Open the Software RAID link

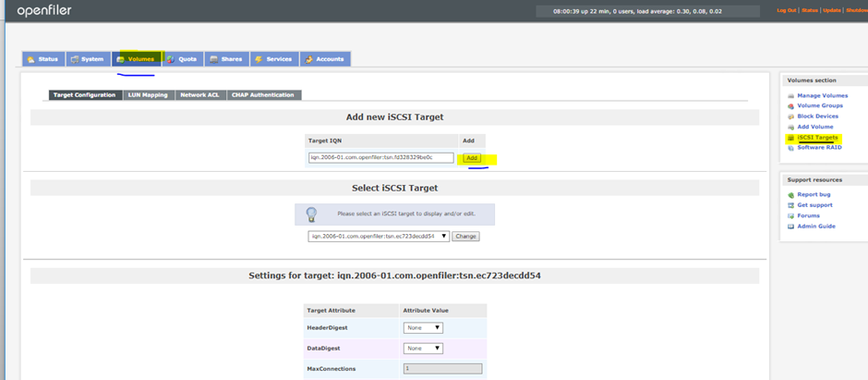(819, 148)
